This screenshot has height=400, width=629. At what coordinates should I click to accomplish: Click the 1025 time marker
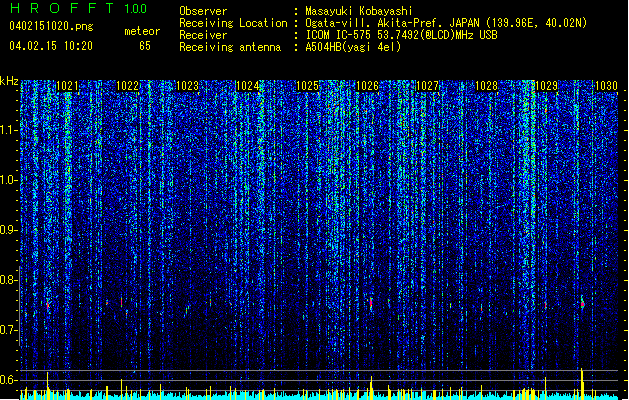pos(307,86)
